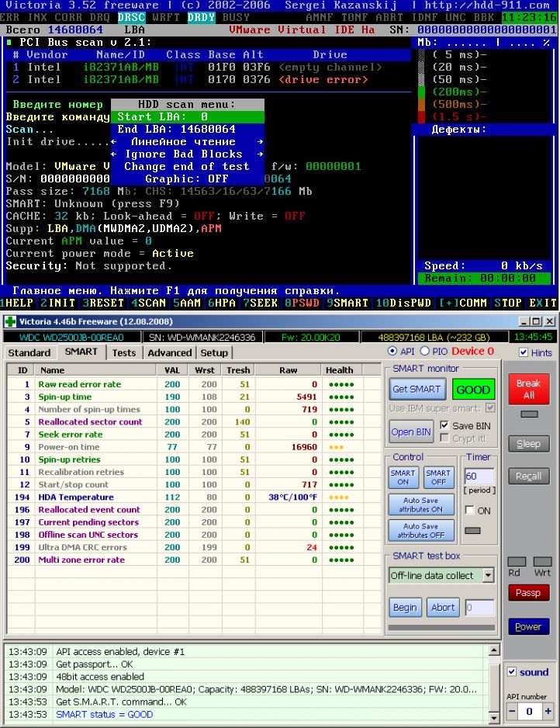
Task: Click the log scroll up arrow
Action: coord(495,650)
